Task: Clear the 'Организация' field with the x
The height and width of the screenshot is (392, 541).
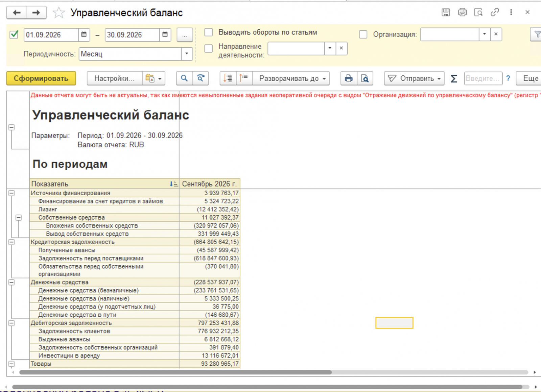Action: tap(496, 34)
